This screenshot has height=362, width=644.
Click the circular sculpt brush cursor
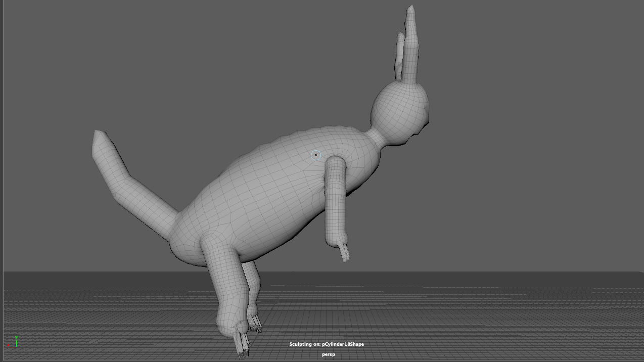click(316, 155)
